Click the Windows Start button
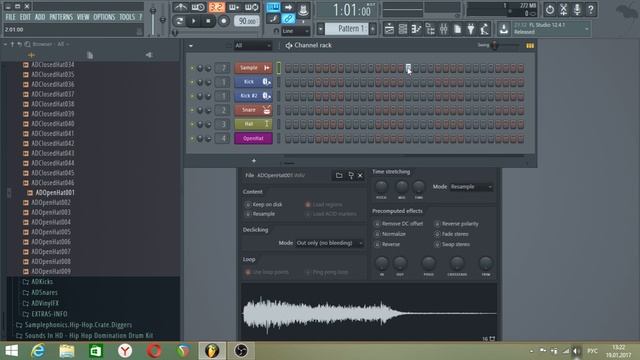 pyautogui.click(x=11, y=351)
